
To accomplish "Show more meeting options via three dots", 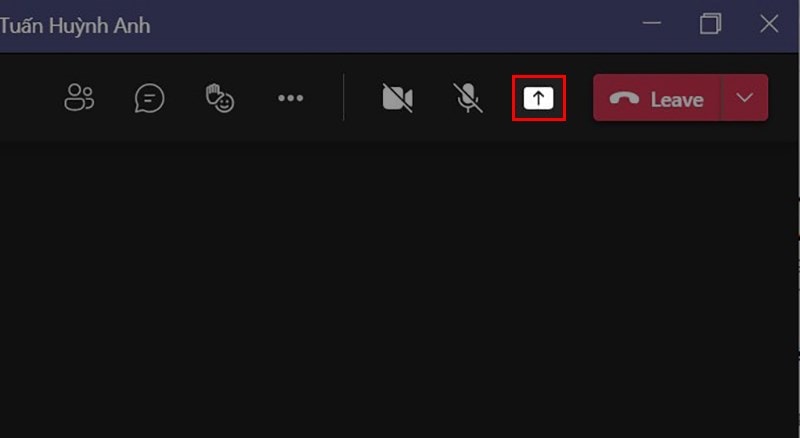I will click(291, 98).
